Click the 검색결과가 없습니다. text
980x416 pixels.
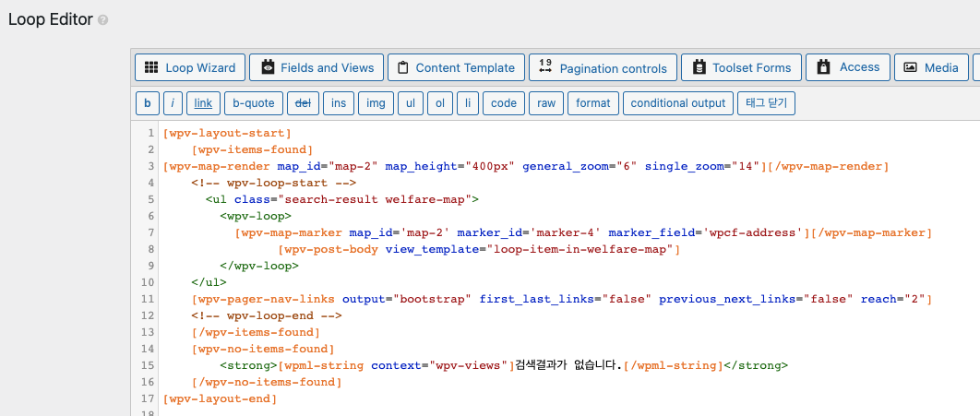pyautogui.click(x=568, y=365)
